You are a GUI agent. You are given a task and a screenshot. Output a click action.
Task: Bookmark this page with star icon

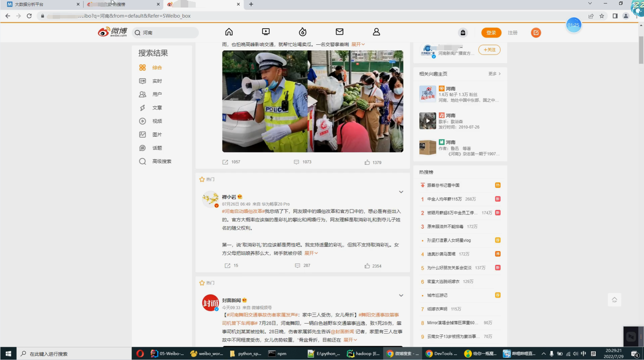tap(602, 16)
